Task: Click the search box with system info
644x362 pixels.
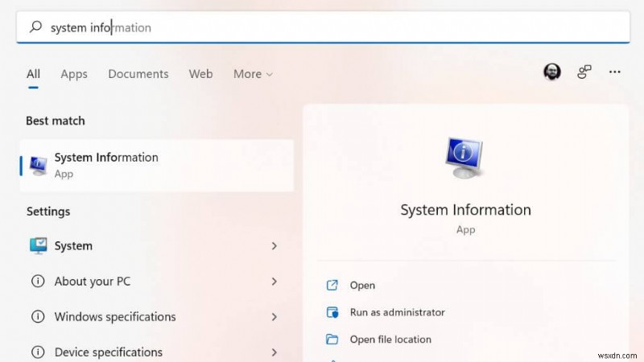Action: (x=323, y=27)
